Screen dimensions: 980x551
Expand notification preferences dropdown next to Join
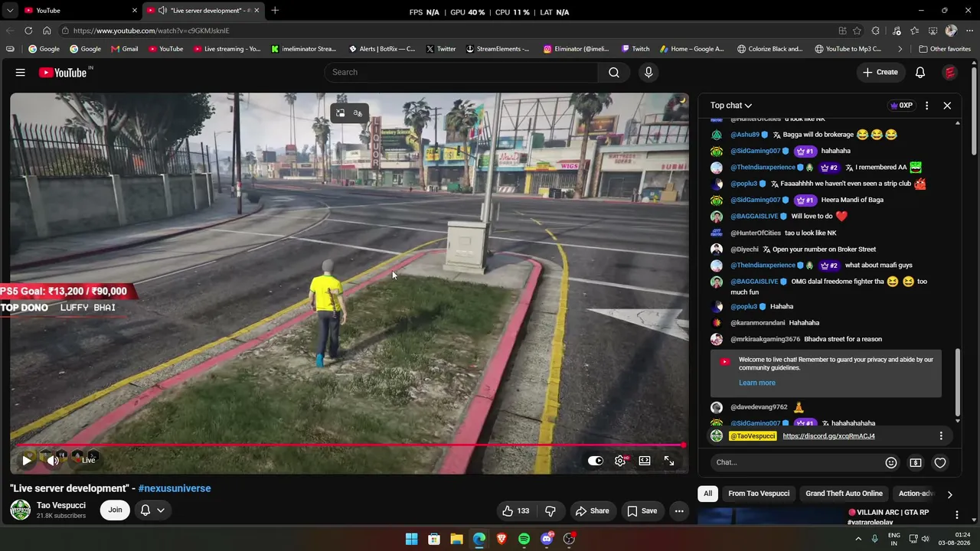click(161, 510)
